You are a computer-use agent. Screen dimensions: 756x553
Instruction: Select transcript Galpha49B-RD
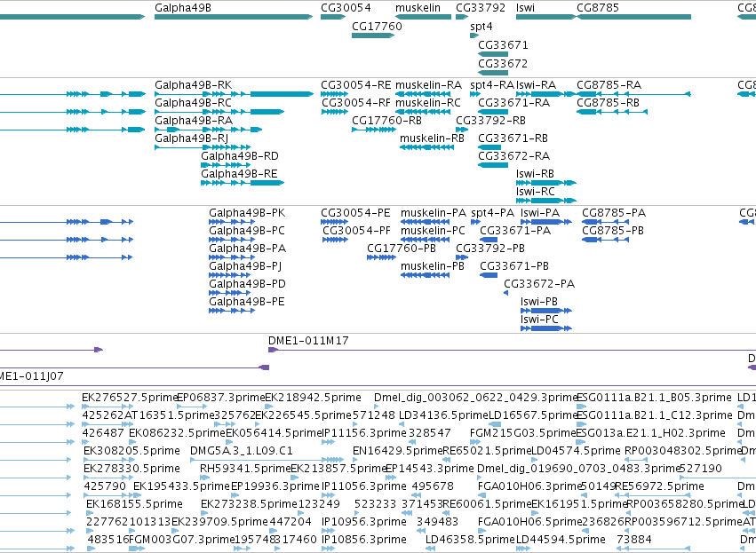[x=240, y=156]
